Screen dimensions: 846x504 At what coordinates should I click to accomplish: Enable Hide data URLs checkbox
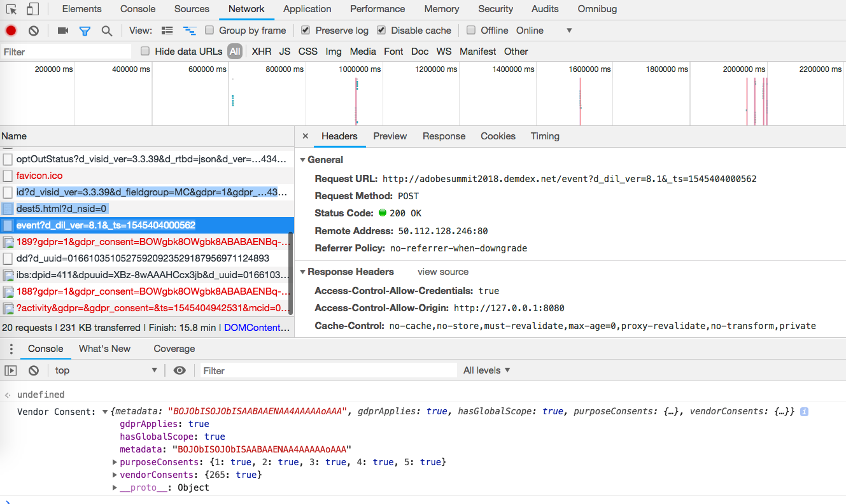coord(145,52)
